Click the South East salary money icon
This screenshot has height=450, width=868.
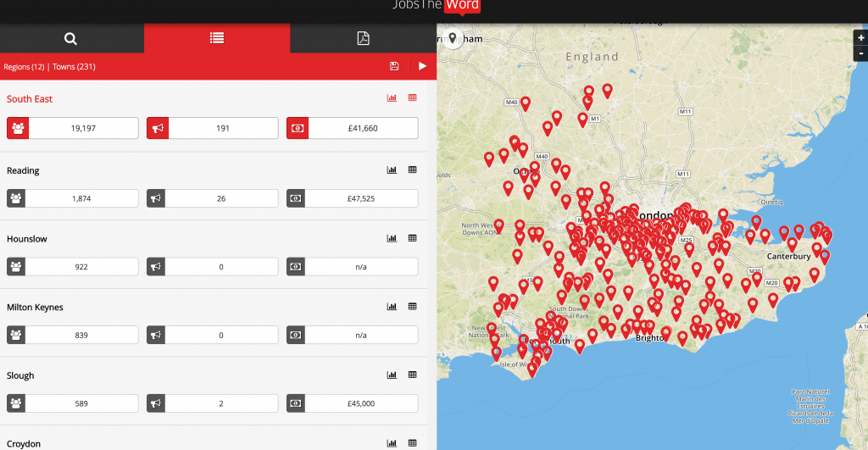click(x=298, y=128)
